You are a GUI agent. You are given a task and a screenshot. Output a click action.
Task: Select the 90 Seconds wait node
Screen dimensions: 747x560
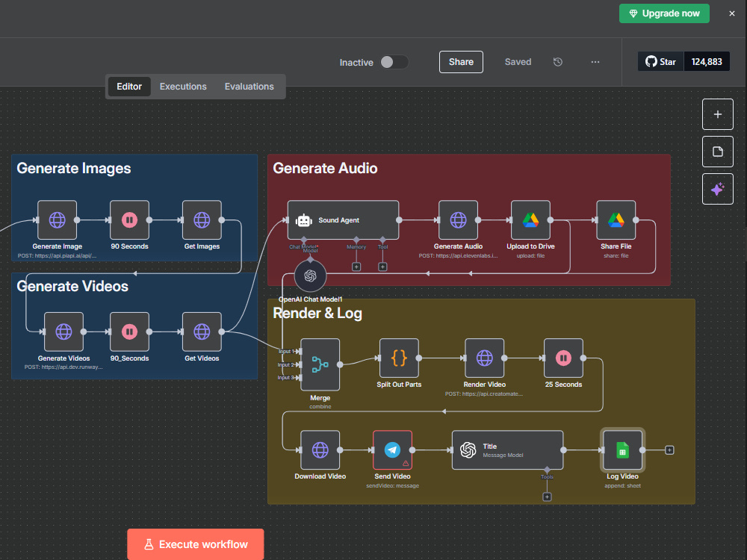click(129, 220)
